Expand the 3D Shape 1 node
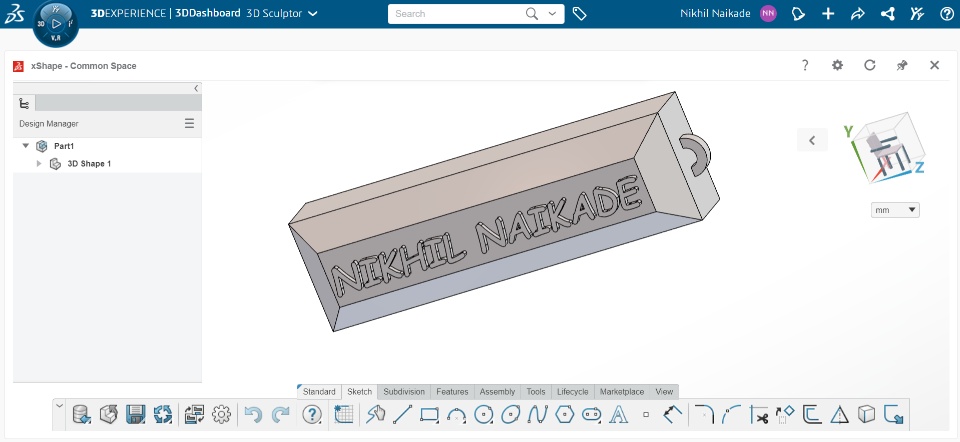Image resolution: width=960 pixels, height=442 pixels. click(x=39, y=163)
